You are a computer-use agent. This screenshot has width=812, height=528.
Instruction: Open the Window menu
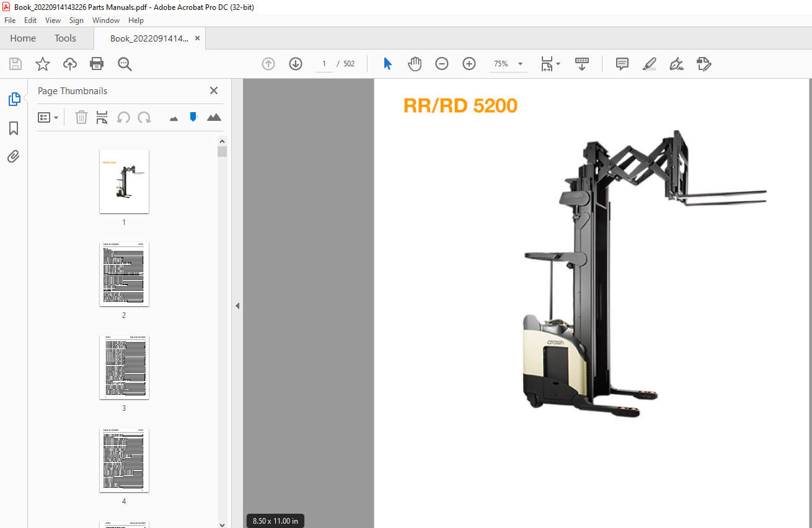pyautogui.click(x=106, y=20)
